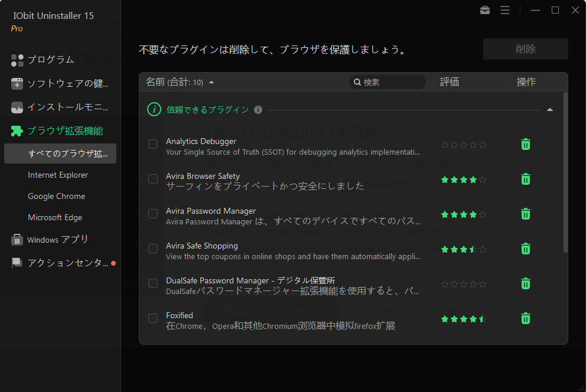
Task: Open the アクションセンター section
Action: 68,263
